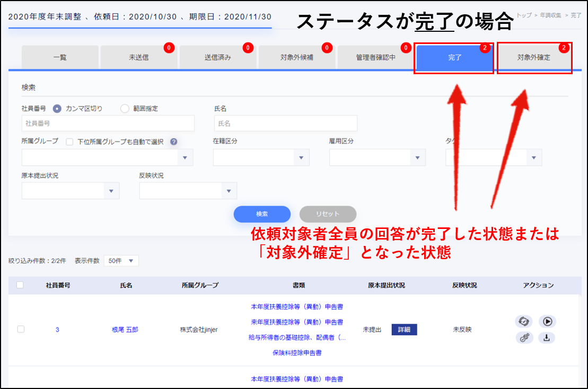588x389 pixels.
Task: Open the 管理者確認中 tab
Action: click(375, 57)
